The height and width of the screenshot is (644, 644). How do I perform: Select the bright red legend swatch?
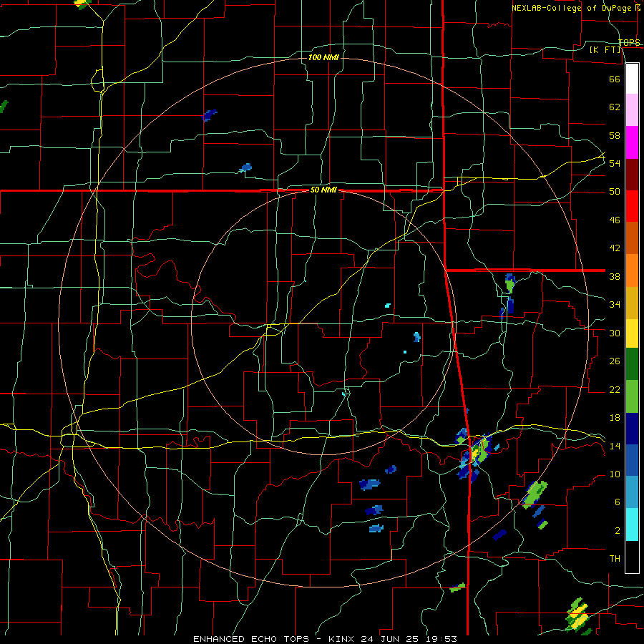tap(632, 206)
